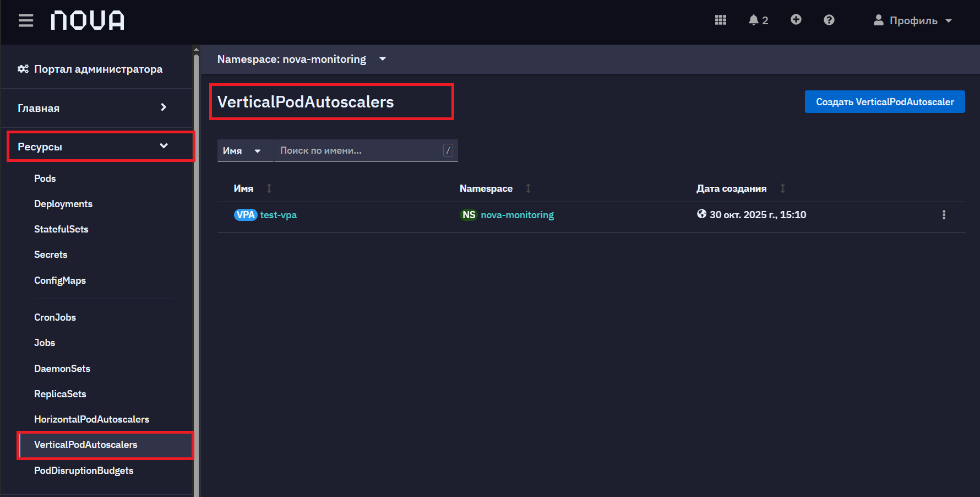Open CronJobs list

point(55,317)
